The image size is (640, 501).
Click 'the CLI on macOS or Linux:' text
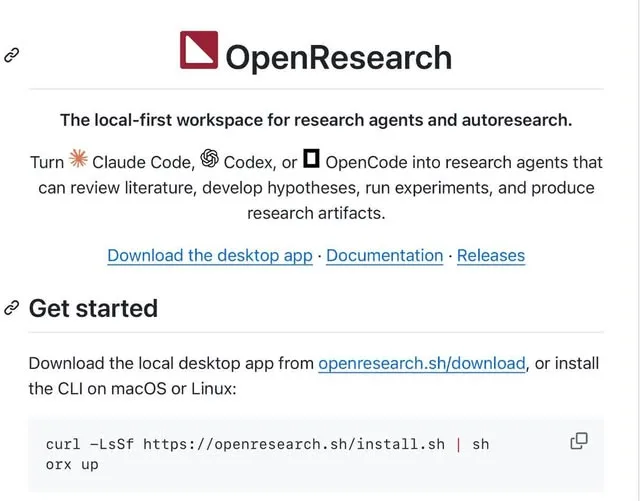tap(133, 389)
